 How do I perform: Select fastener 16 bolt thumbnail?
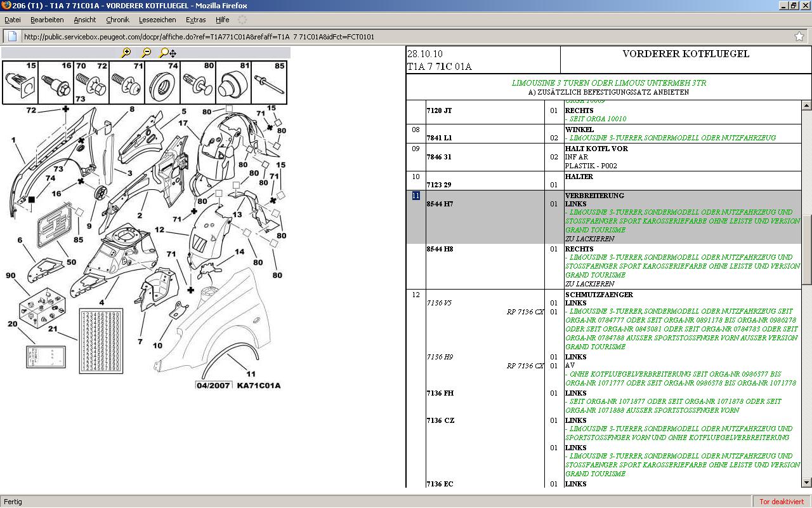click(x=56, y=83)
